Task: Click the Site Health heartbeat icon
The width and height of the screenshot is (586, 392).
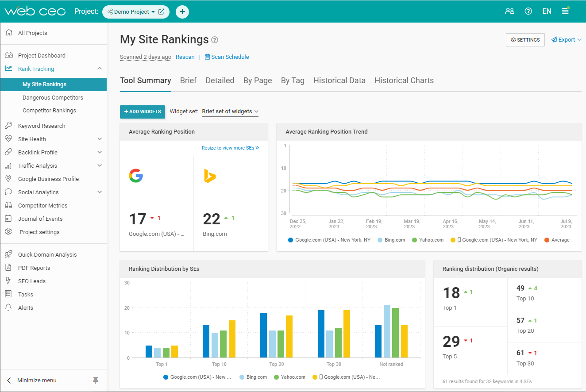Action: coord(8,139)
